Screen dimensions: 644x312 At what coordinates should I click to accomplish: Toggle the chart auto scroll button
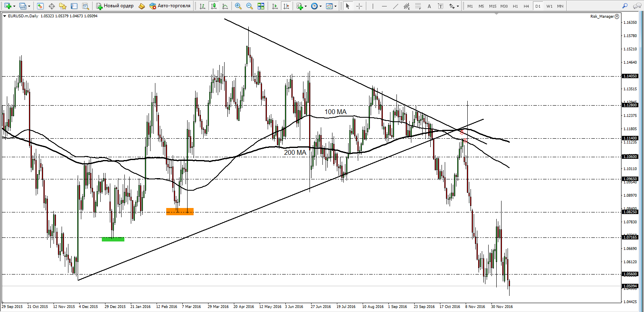pyautogui.click(x=275, y=6)
